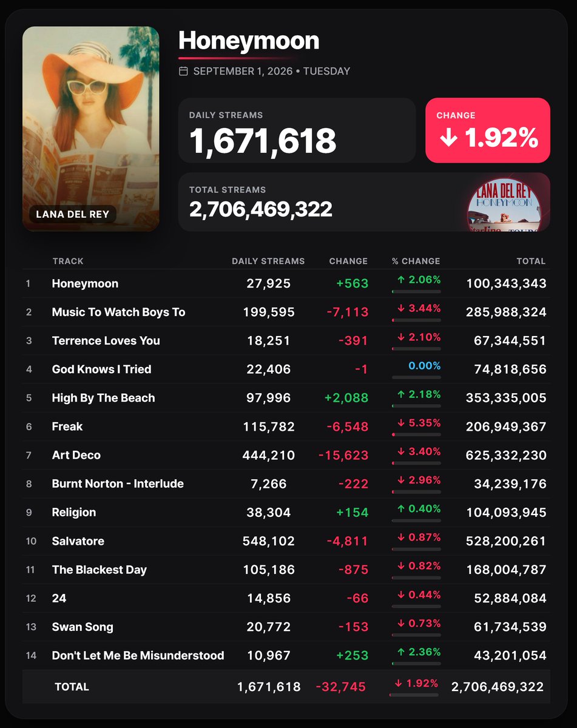Click the down arrow in Change card
Image resolution: width=577 pixels, height=728 pixels.
448,138
